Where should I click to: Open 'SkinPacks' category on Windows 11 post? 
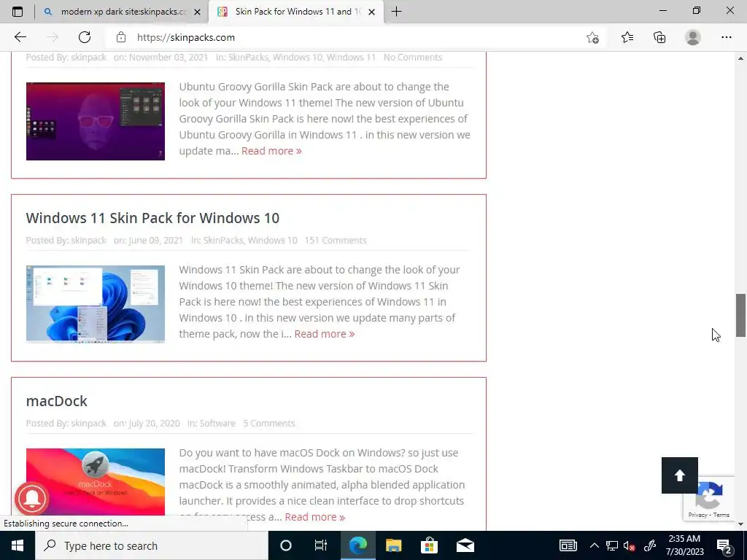[223, 240]
